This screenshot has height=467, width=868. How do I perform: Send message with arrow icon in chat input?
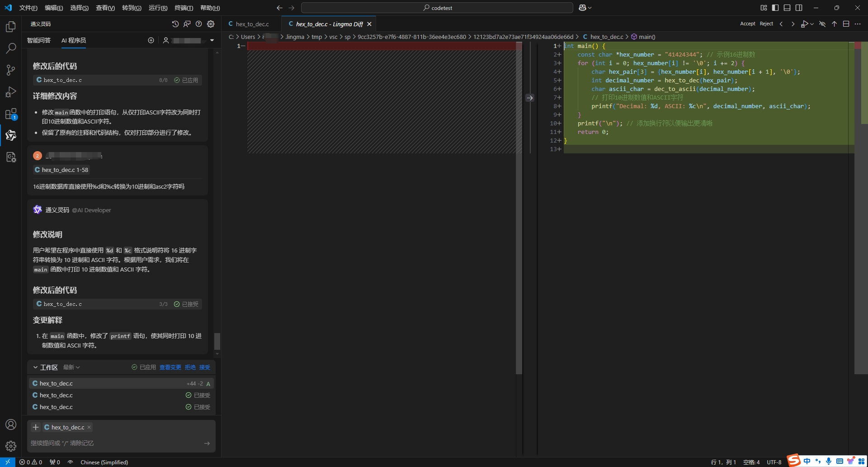[x=207, y=443]
